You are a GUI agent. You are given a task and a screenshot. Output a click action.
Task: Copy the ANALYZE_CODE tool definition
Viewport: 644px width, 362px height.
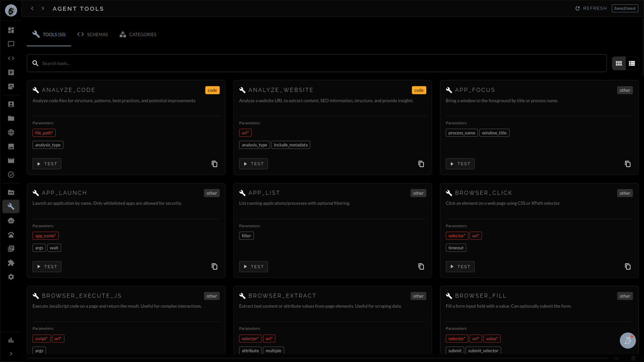pyautogui.click(x=215, y=164)
